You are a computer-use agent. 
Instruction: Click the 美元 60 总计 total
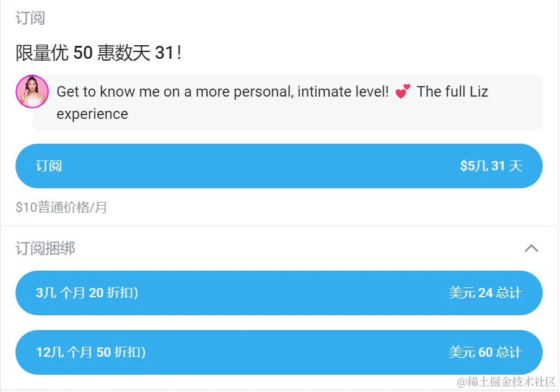click(485, 352)
